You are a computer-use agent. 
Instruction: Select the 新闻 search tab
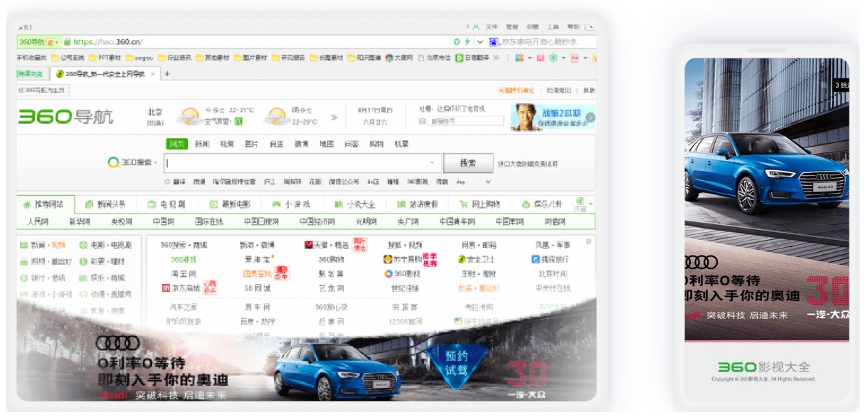[202, 144]
